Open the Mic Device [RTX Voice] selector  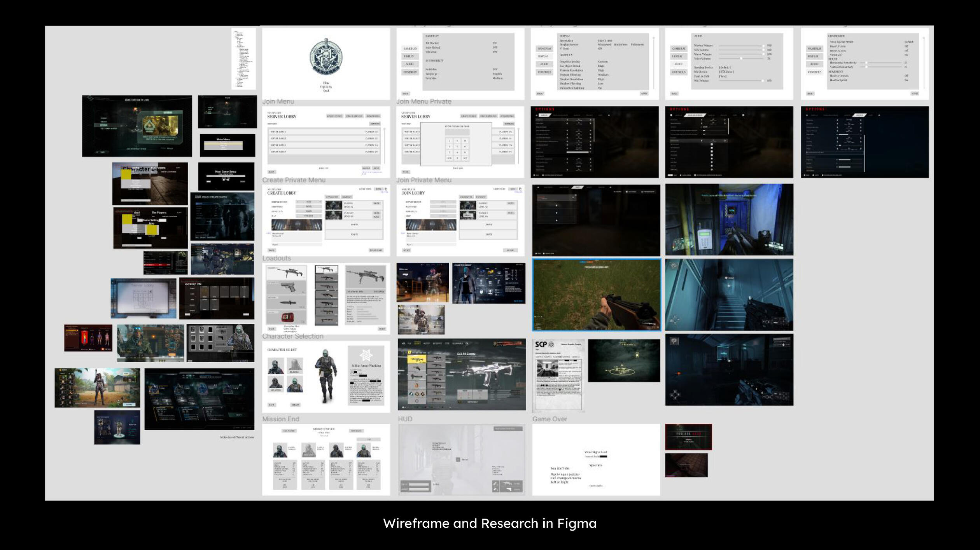click(x=726, y=72)
